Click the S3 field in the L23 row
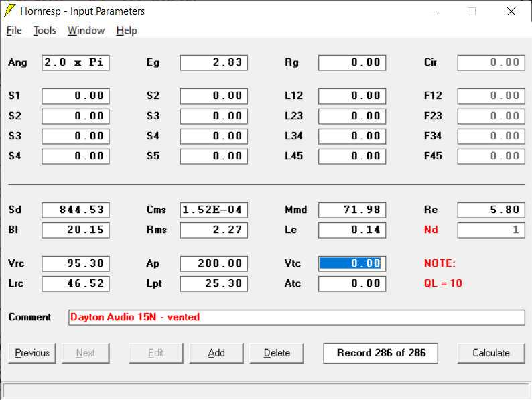 pyautogui.click(x=214, y=116)
